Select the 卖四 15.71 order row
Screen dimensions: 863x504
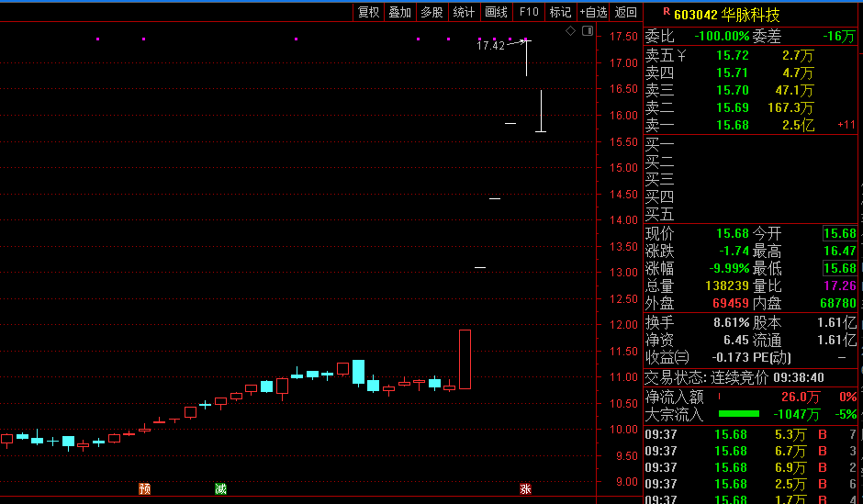[x=751, y=73]
